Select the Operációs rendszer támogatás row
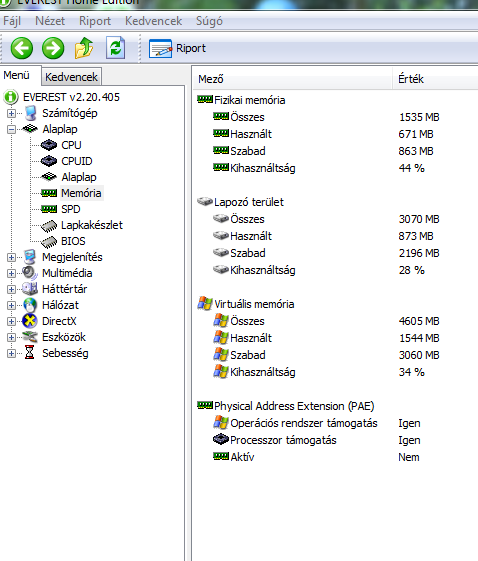This screenshot has width=478, height=561. click(295, 423)
